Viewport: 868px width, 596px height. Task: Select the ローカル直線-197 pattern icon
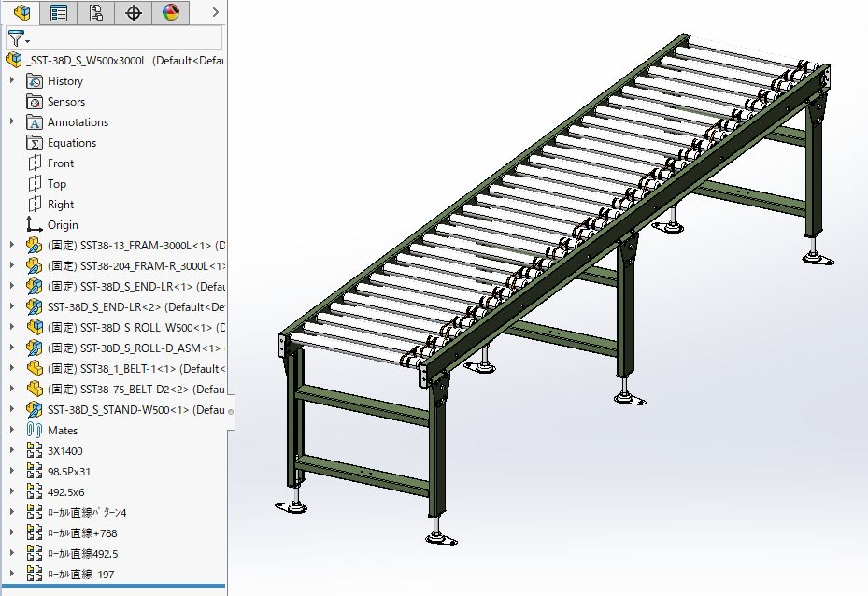point(35,574)
